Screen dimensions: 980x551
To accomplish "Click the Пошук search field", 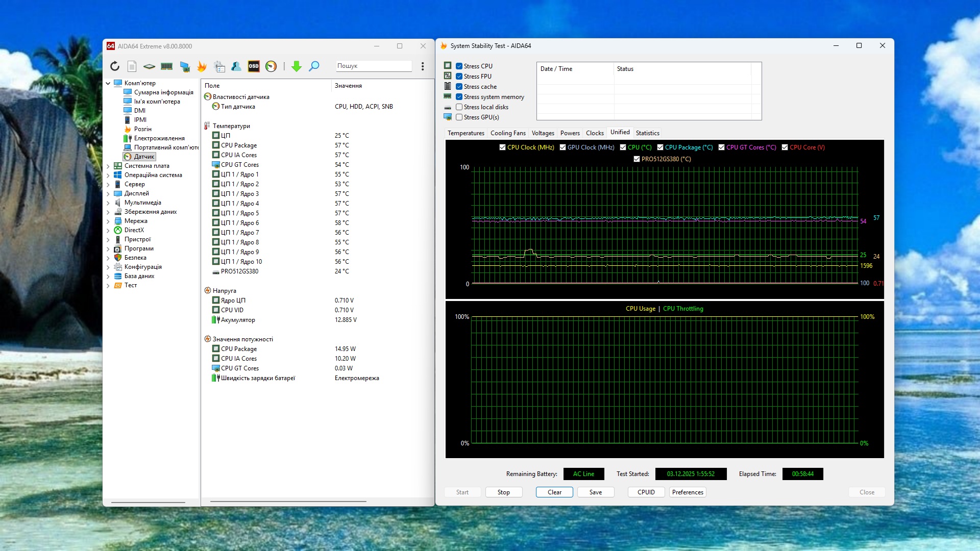I will point(374,66).
